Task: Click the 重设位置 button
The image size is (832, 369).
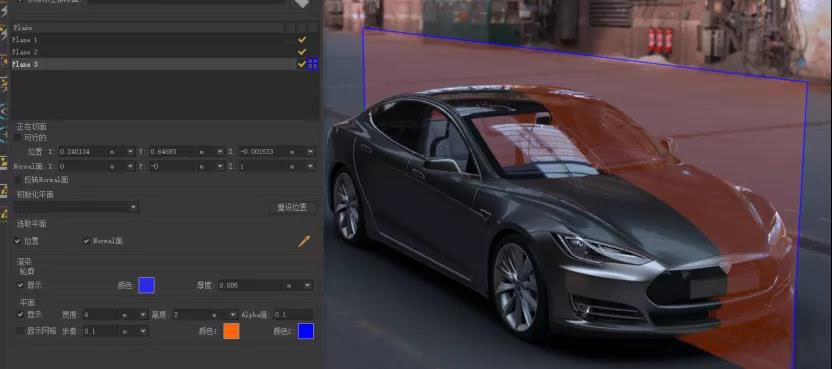Action: pyautogui.click(x=292, y=208)
